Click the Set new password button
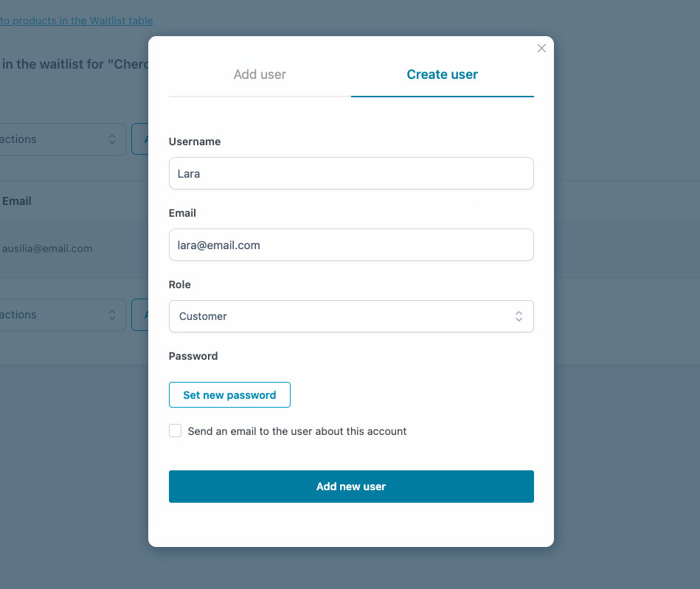The width and height of the screenshot is (700, 589). (x=229, y=395)
